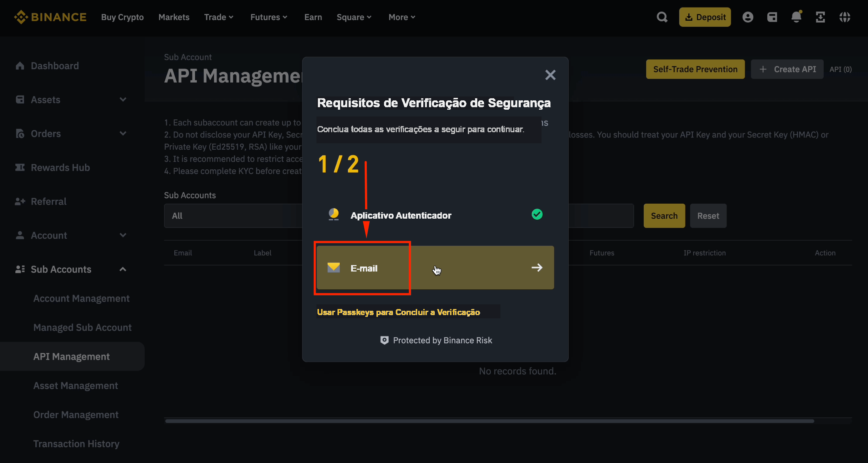Click the Sub Accounts sidebar icon
Image resolution: width=868 pixels, height=463 pixels.
point(20,269)
